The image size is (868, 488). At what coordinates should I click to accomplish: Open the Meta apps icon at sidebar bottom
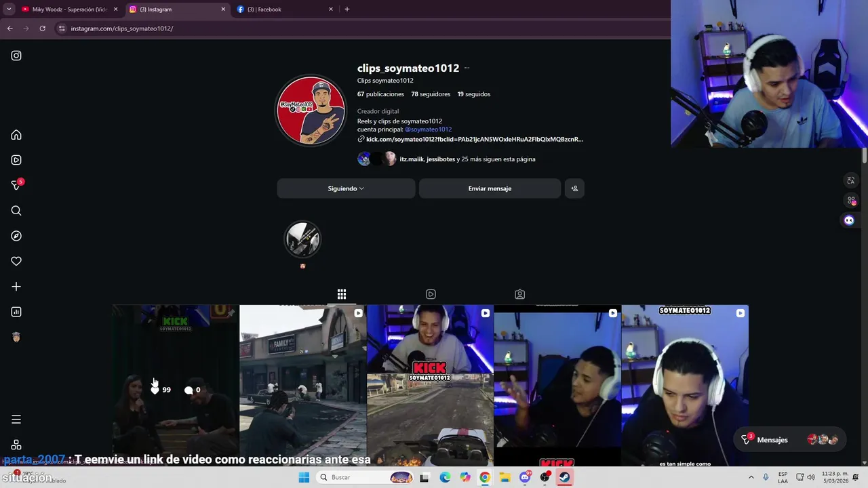point(16,445)
